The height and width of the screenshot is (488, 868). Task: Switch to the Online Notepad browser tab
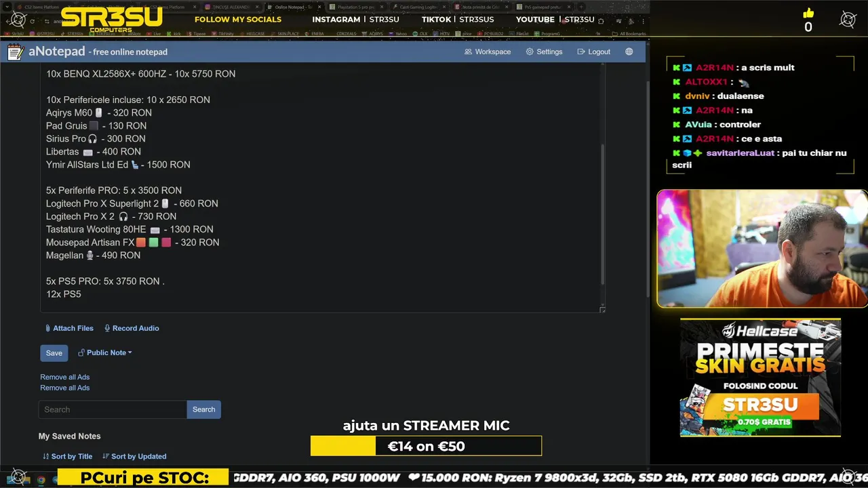click(293, 7)
